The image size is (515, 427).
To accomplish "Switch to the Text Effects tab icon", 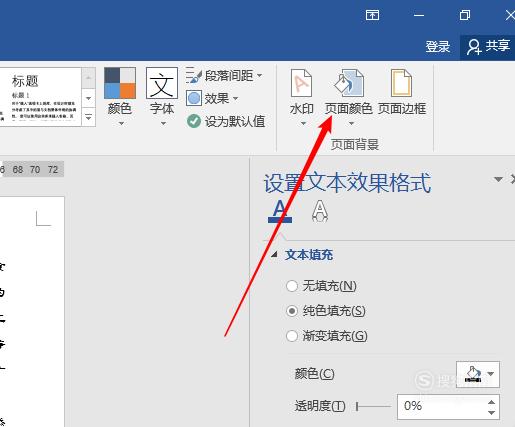I will click(x=320, y=211).
